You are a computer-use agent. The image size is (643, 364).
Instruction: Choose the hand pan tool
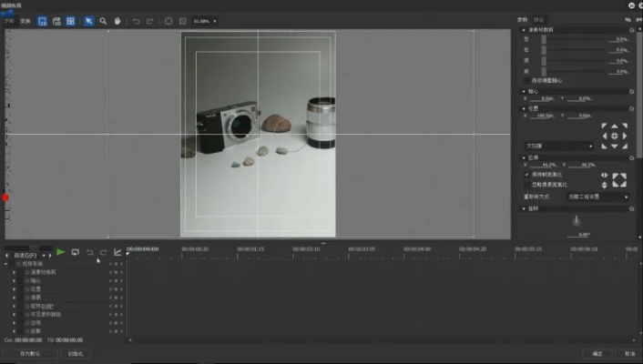point(117,20)
